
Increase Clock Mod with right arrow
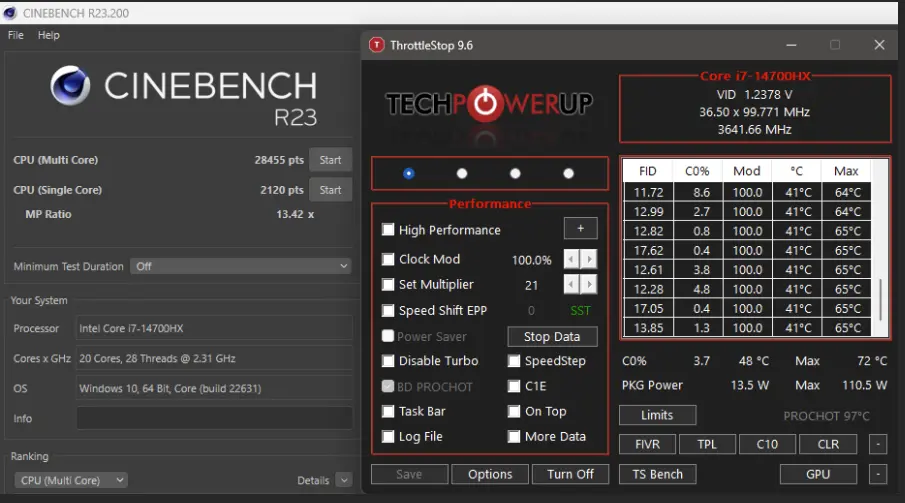click(x=589, y=259)
